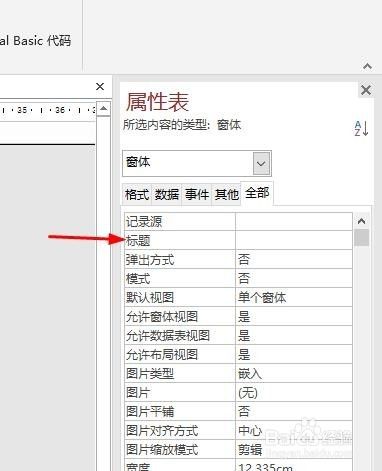Click the 允许布局视图 value 是
The width and height of the screenshot is (382, 471).
point(294,354)
